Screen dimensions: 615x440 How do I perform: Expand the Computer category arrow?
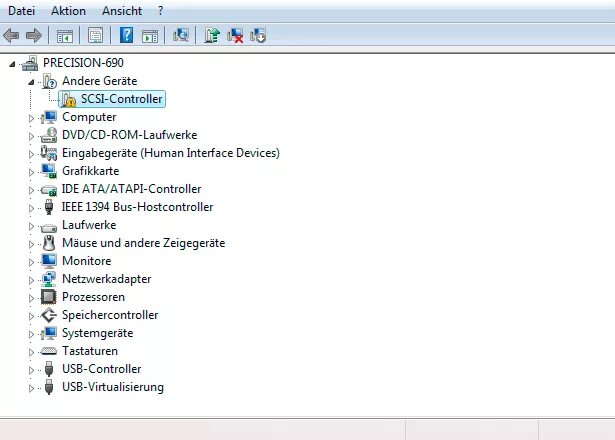pos(31,118)
